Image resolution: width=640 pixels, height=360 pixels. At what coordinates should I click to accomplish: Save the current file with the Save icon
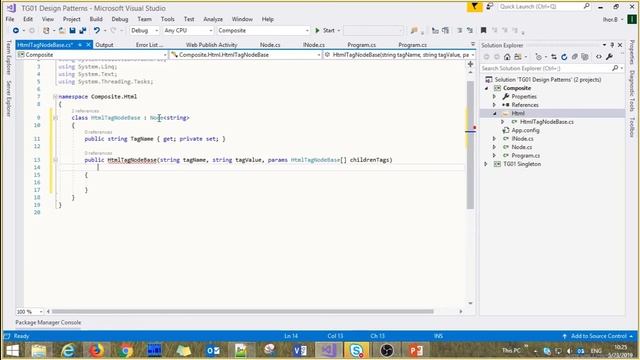click(72, 31)
